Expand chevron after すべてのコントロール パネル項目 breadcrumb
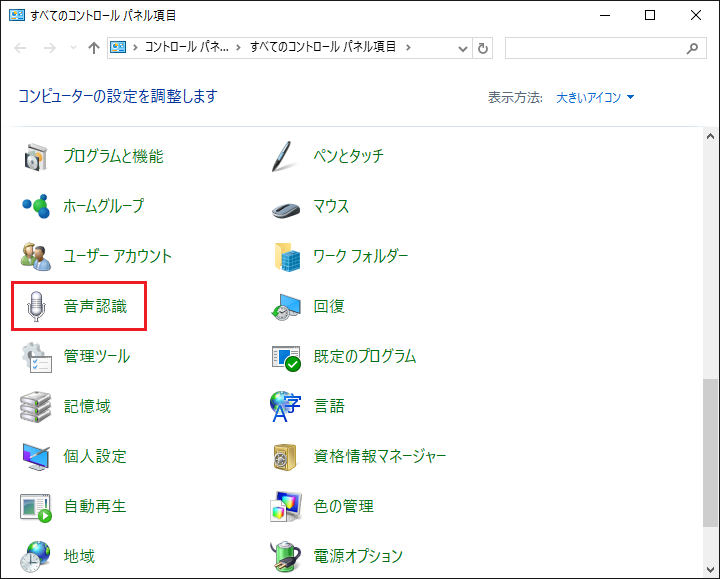Viewport: 720px width, 579px height. (x=410, y=47)
